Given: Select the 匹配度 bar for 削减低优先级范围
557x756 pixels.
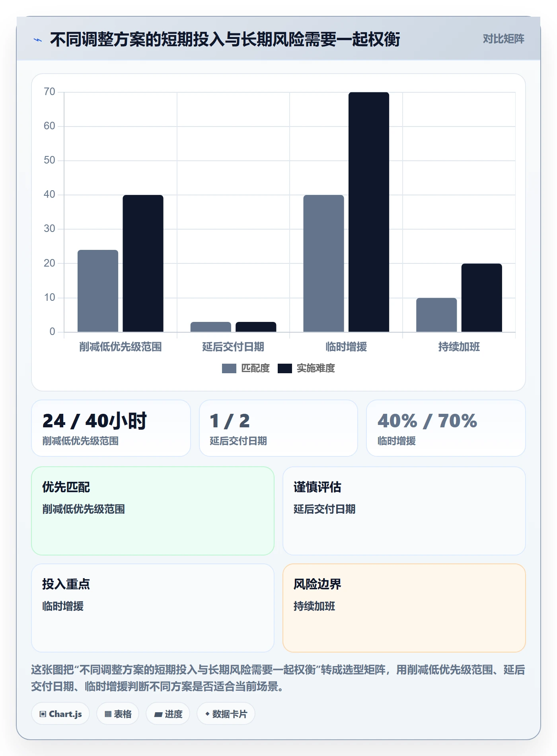Looking at the screenshot, I should [x=98, y=291].
